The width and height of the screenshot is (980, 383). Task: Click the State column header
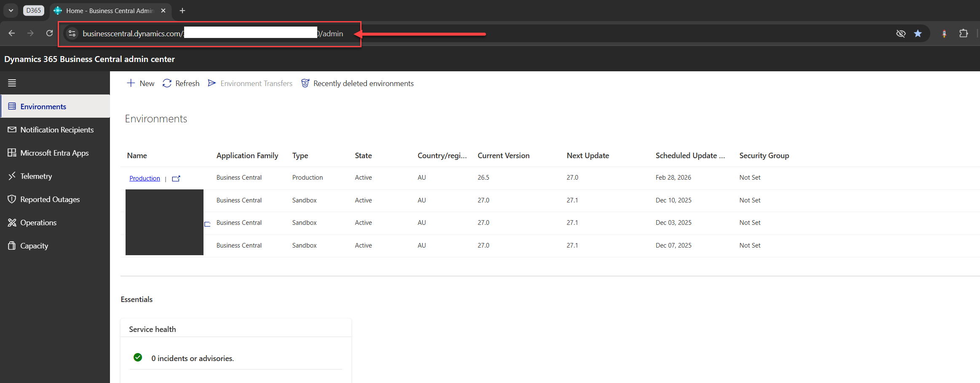[363, 155]
